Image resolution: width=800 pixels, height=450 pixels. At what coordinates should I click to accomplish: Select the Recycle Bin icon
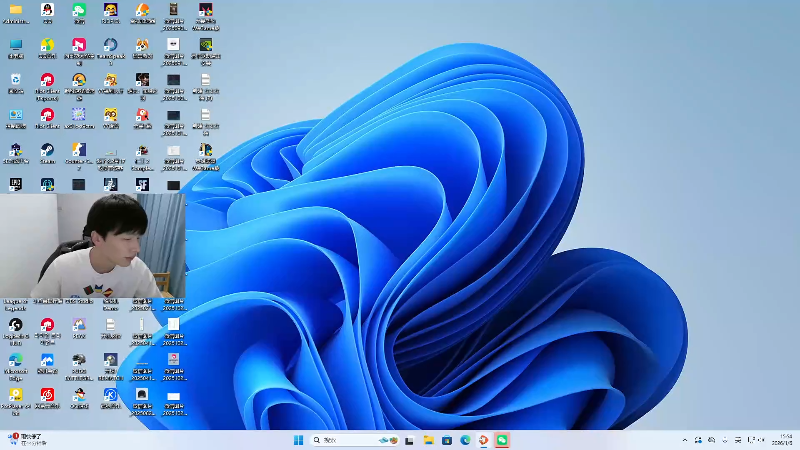[x=16, y=80]
